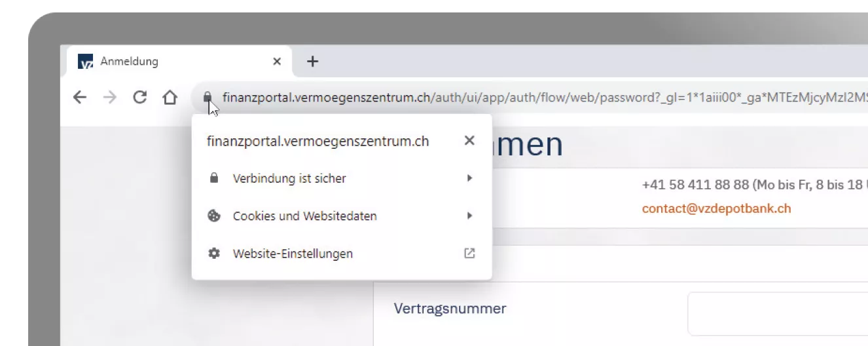Screen dimensions: 868x346
Task: Open 'Website-Einstellungen' entry
Action: click(x=293, y=254)
